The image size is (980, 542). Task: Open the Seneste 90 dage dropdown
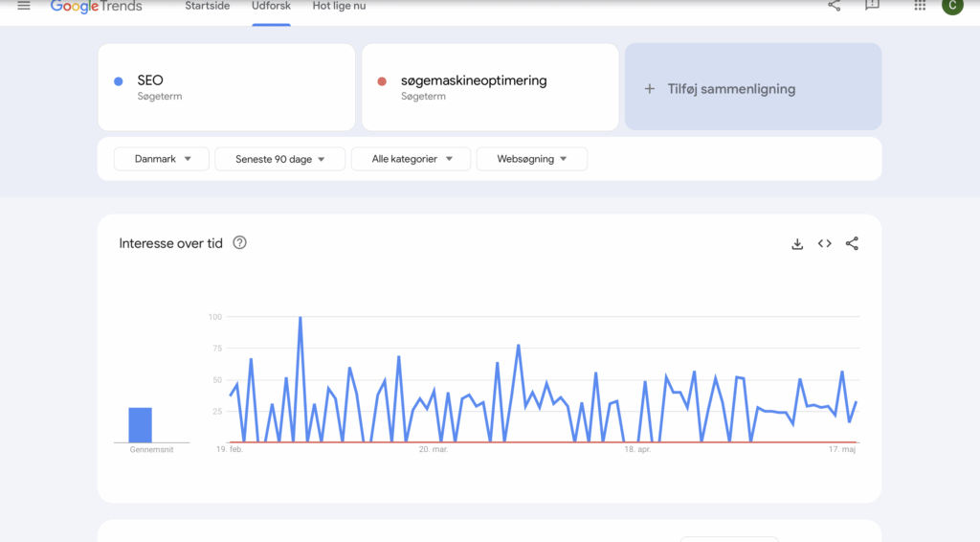pos(280,159)
